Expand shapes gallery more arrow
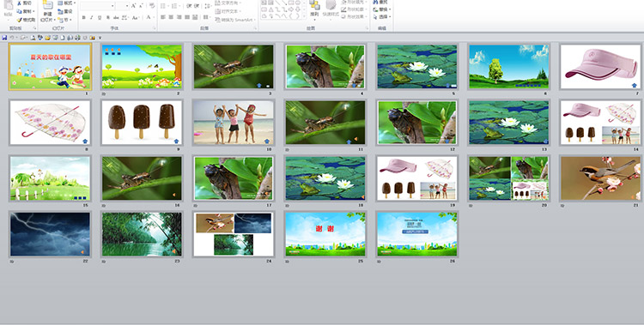Viewport: 644px width, 325px height. tap(304, 16)
